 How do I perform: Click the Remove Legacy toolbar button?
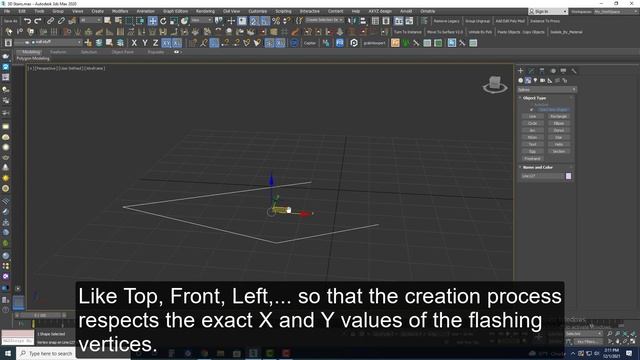[x=446, y=21]
